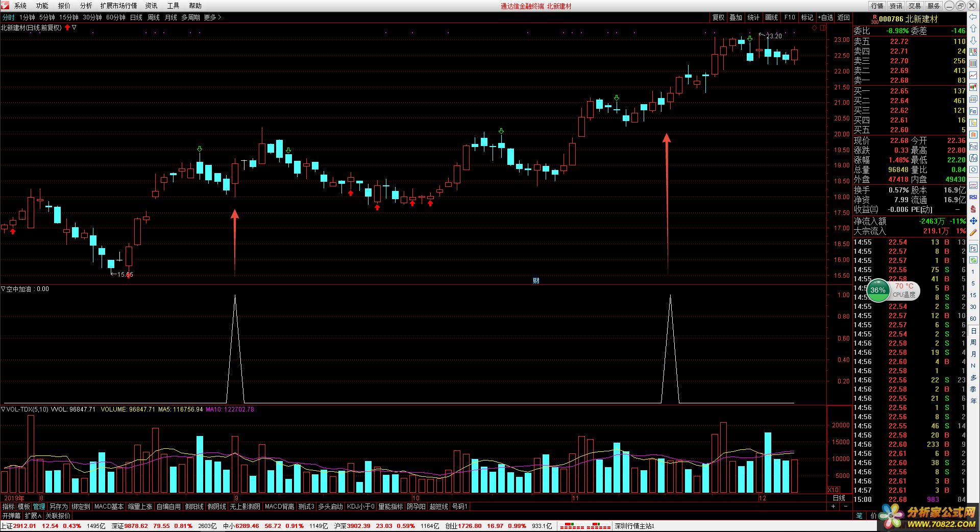
Task: Click the down arrow next stock icon
Action: tap(973, 40)
